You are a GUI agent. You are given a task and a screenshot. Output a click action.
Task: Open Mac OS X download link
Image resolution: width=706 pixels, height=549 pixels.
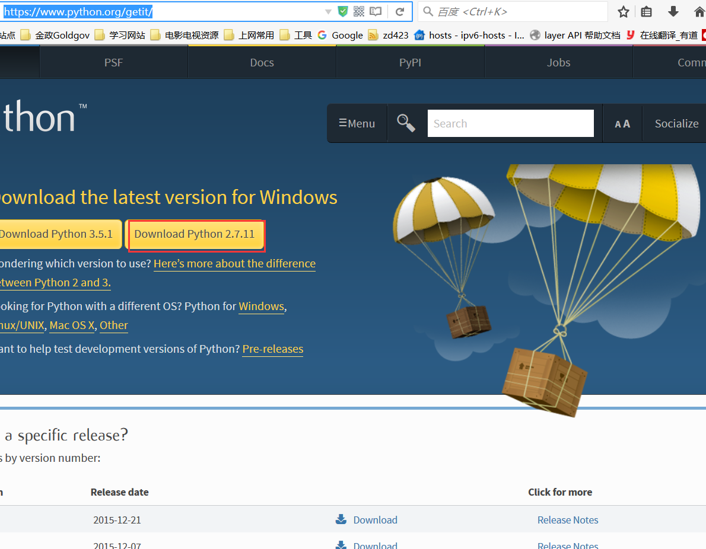pos(72,325)
